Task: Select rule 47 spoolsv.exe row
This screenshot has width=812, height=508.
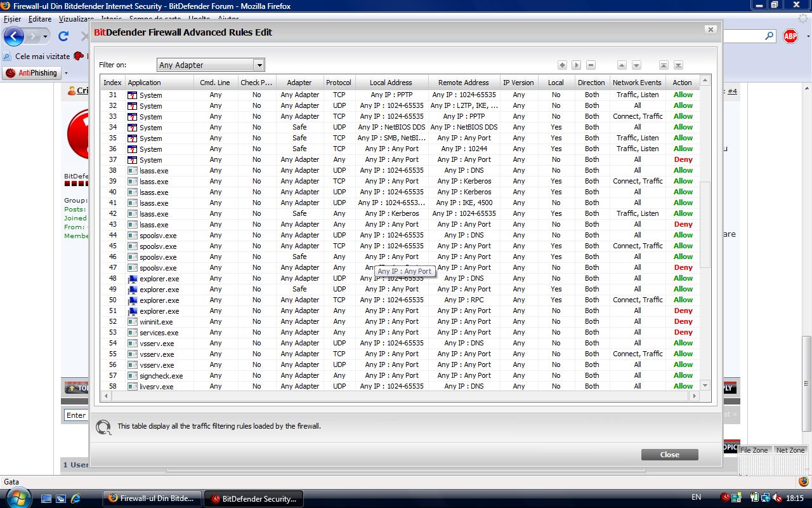Action: (x=400, y=268)
